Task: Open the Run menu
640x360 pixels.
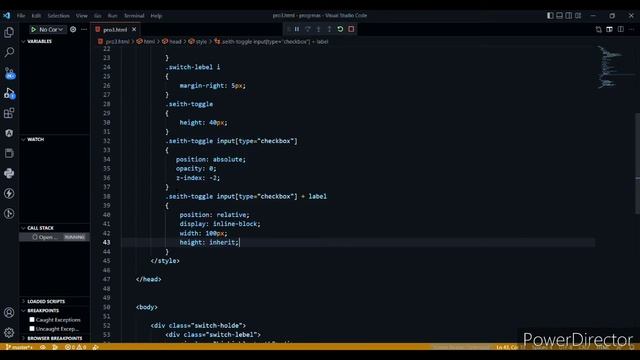Action: tap(113, 16)
